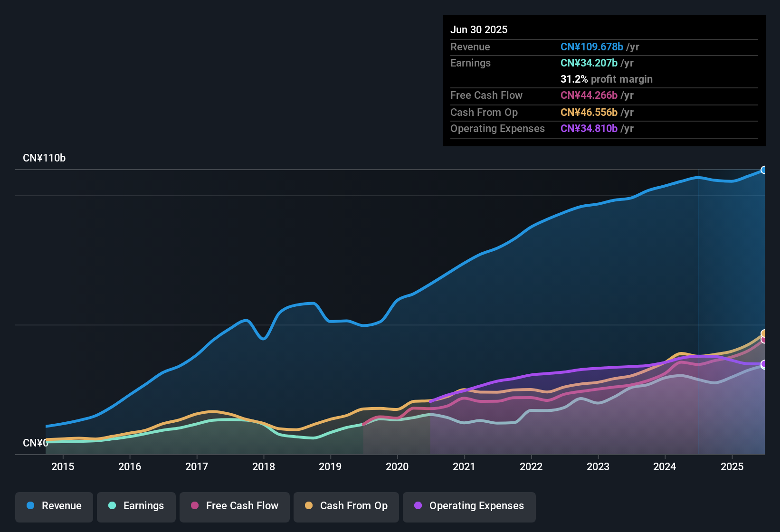780x532 pixels.
Task: Select the orange Cash From Op dot
Action: tap(308, 506)
